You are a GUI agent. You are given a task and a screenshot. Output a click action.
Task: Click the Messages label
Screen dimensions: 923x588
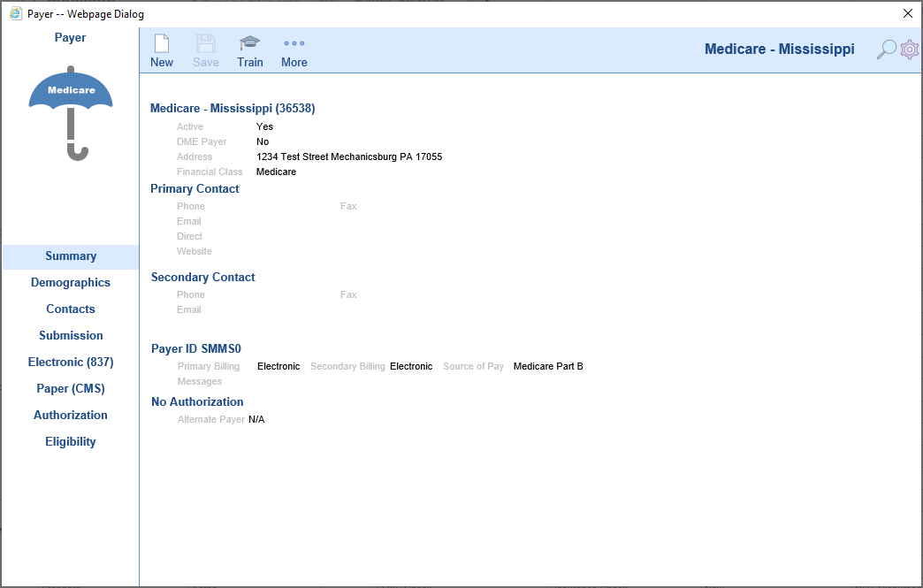point(200,381)
